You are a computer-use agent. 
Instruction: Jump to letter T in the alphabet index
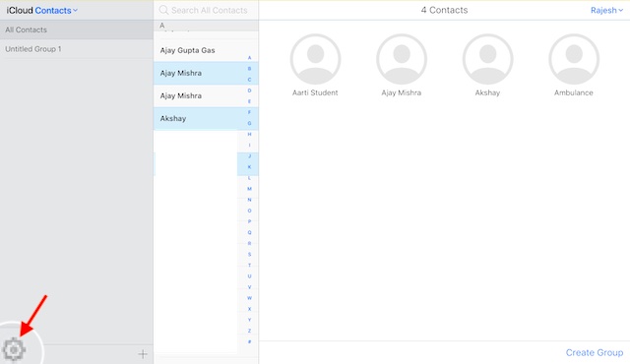[249, 266]
